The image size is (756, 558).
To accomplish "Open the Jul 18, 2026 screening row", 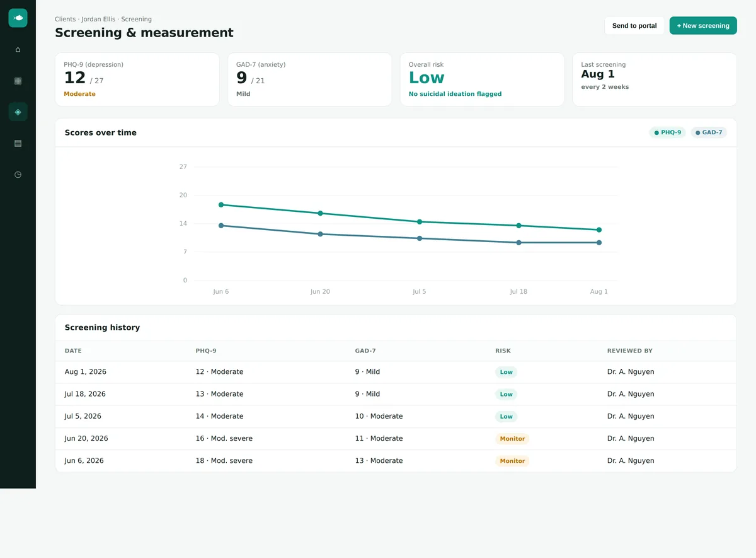I will coord(396,394).
